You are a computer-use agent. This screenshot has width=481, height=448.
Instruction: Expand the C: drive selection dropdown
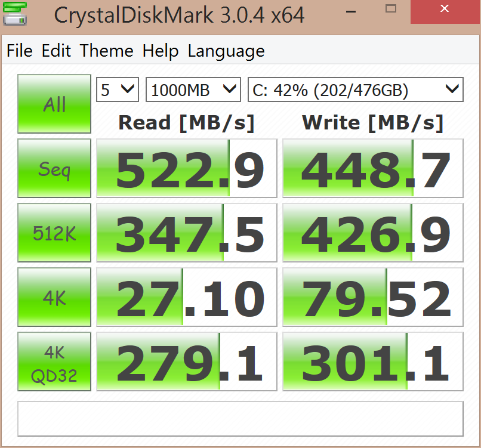356,89
